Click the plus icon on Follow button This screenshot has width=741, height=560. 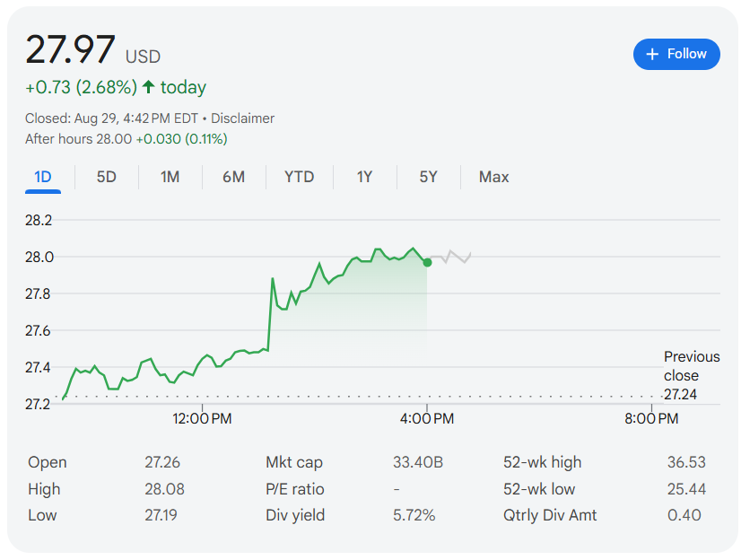652,55
